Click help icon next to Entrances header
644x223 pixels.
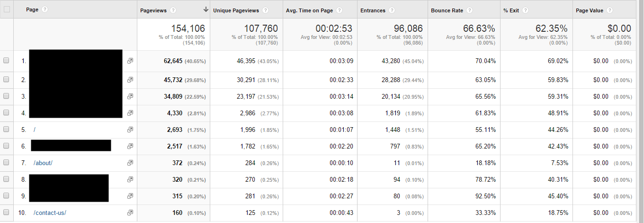391,10
